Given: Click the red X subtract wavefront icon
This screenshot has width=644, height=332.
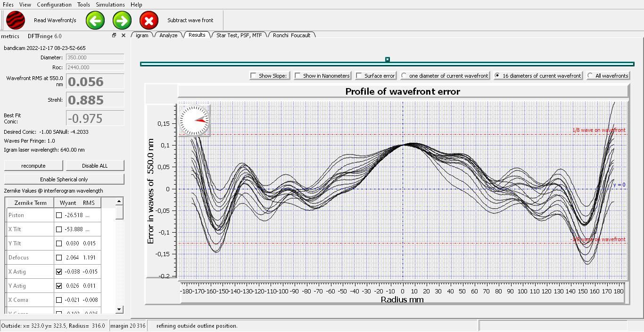Looking at the screenshot, I should click(x=149, y=20).
